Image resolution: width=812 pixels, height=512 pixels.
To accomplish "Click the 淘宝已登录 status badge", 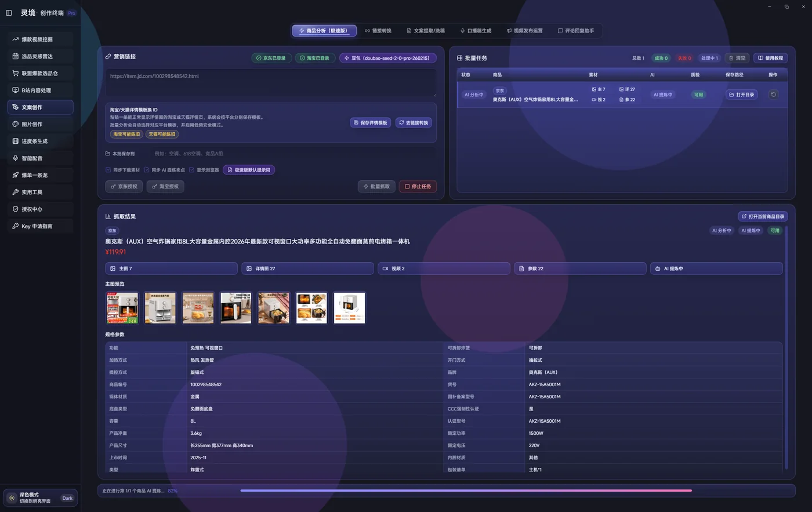I will coord(315,58).
